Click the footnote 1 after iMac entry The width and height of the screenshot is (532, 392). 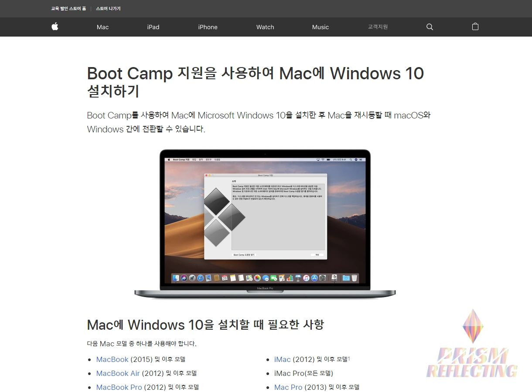click(349, 358)
